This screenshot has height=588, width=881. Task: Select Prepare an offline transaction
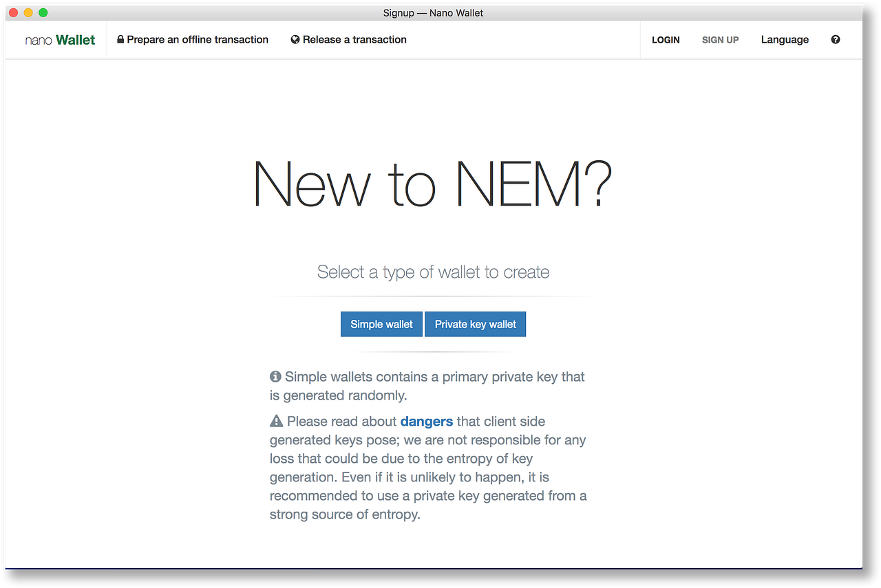pyautogui.click(x=199, y=39)
